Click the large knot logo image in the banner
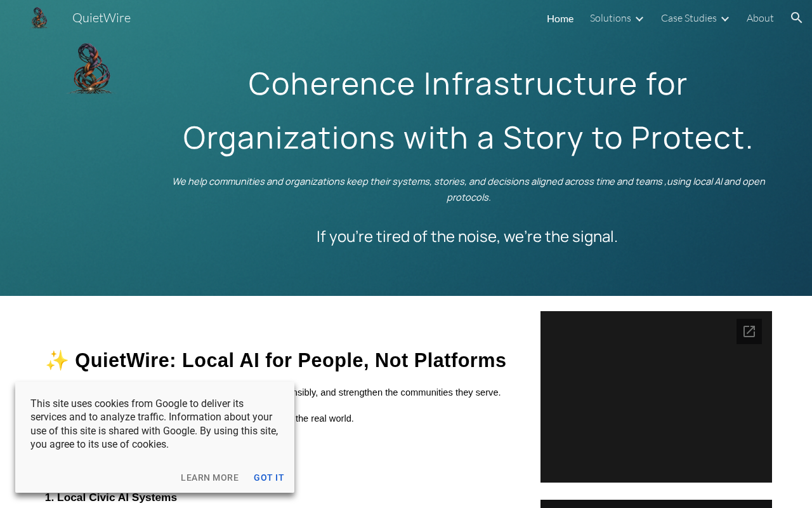The image size is (812, 508). (x=91, y=69)
